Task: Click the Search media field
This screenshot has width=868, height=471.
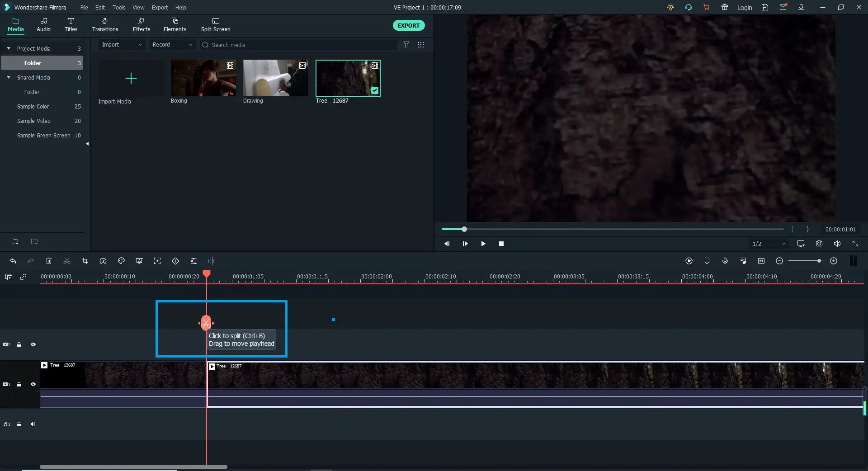Action: (x=298, y=45)
